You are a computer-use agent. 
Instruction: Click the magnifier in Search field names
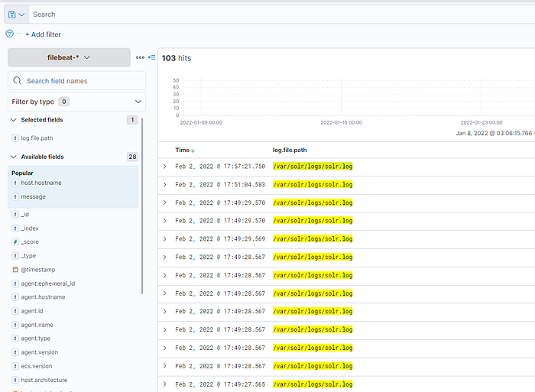tap(17, 80)
